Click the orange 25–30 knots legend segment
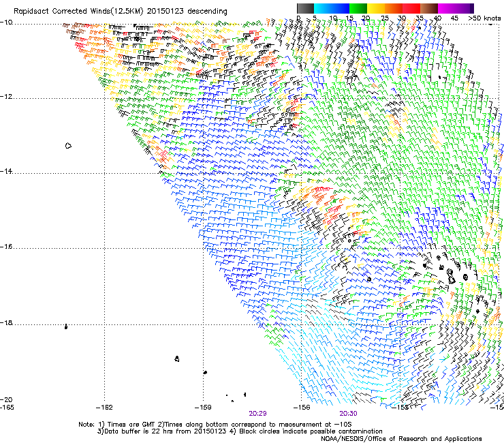The image size is (504, 443). [x=394, y=8]
